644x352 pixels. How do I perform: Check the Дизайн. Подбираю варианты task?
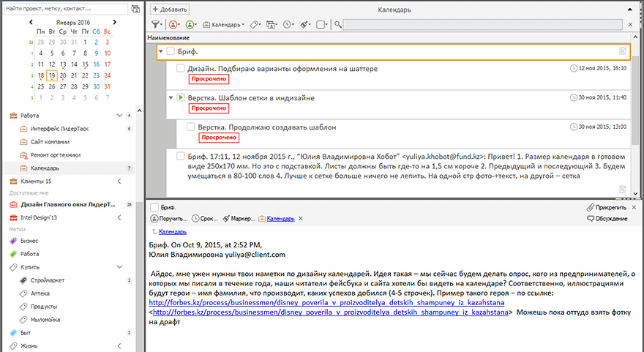point(180,68)
